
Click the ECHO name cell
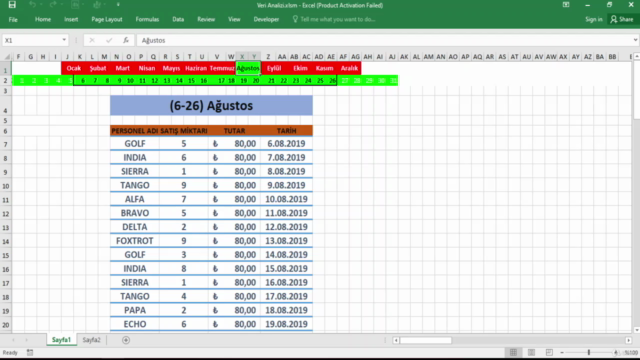click(x=135, y=324)
